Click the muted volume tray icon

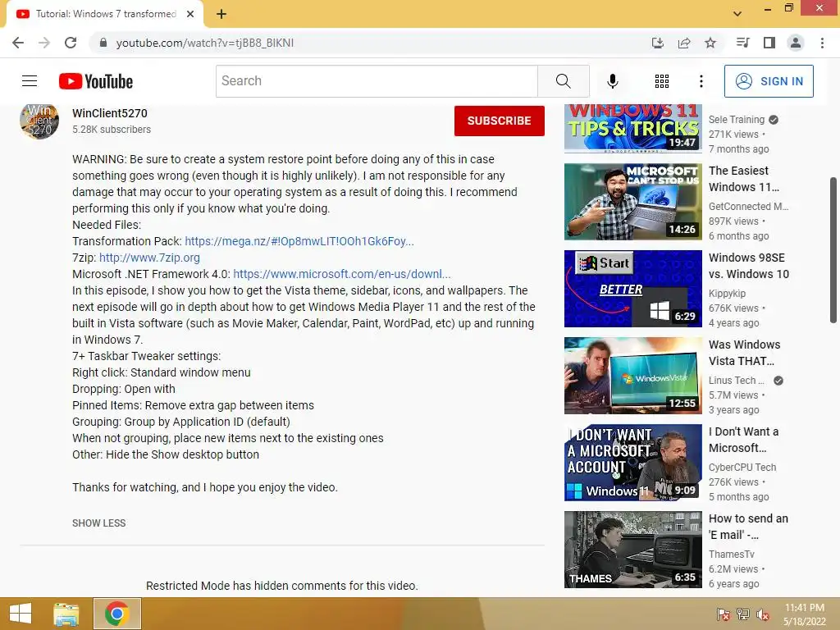coord(763,614)
